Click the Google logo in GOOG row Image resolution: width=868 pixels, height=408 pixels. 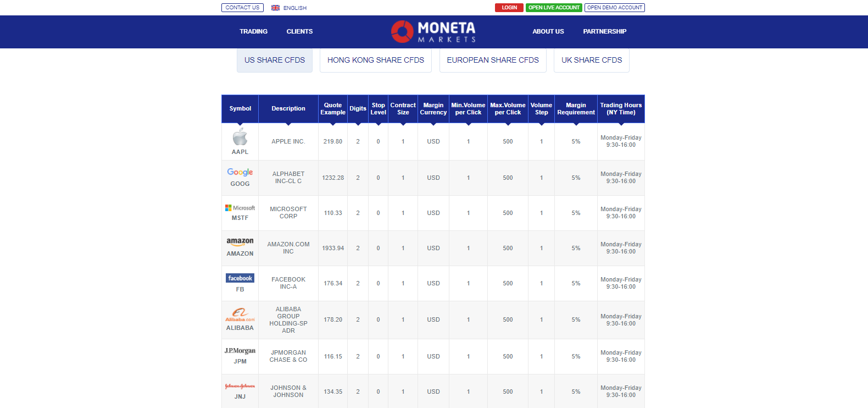tap(240, 172)
